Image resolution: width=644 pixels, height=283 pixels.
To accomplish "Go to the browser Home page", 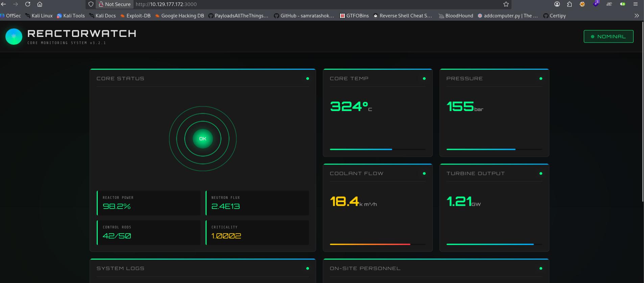I will pyautogui.click(x=40, y=4).
